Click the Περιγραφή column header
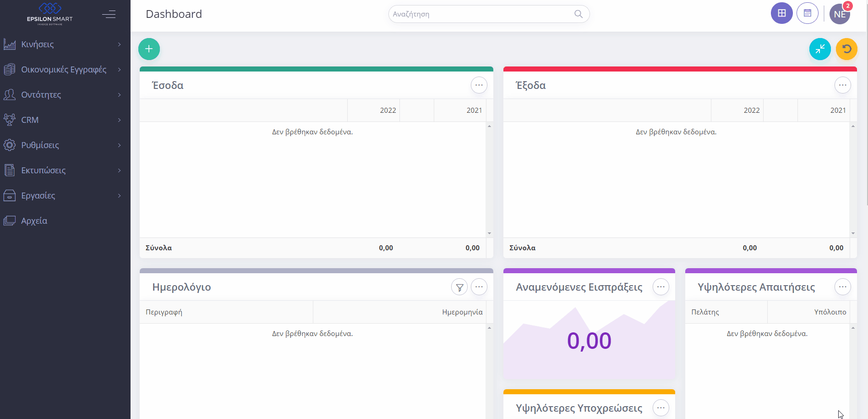Screen dimensions: 868x419 coord(226,312)
